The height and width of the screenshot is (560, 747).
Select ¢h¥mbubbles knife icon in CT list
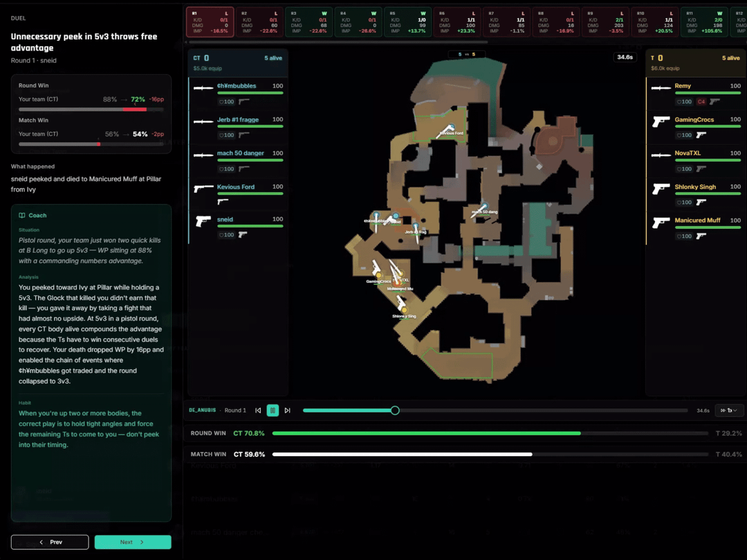(203, 88)
